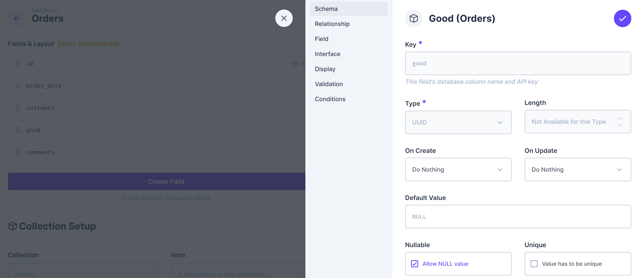Screen dimensions: 644x278
Task: Click the checkmark save button
Action: [x=622, y=18]
